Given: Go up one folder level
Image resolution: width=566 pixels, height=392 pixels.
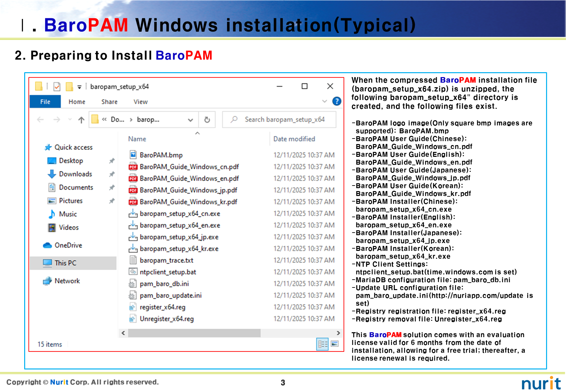Looking at the screenshot, I should tap(81, 120).
